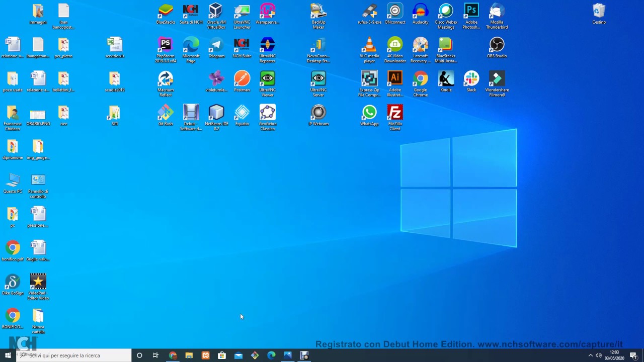Open the Postman shortcut
Viewport: 644px width, 362px height.
242,82
